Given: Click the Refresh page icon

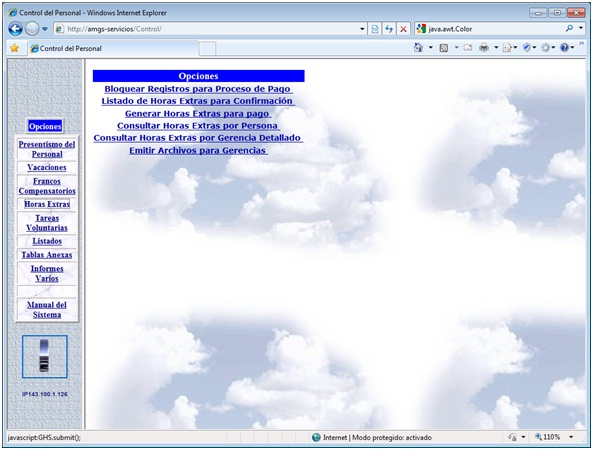Looking at the screenshot, I should tap(389, 29).
